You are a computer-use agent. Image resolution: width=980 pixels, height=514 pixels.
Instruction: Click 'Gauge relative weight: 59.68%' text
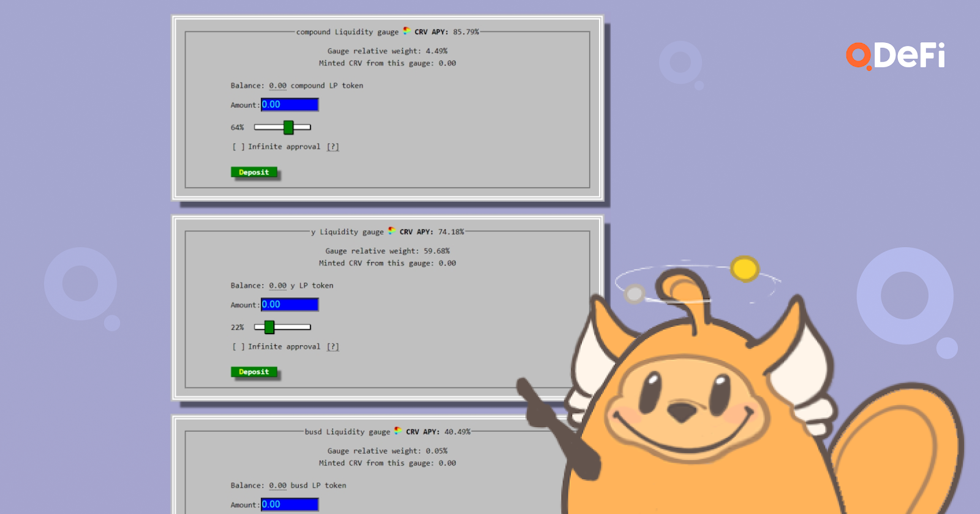[387, 251]
